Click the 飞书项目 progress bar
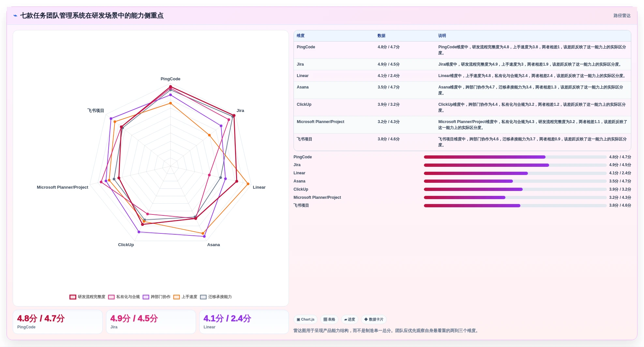 point(515,206)
